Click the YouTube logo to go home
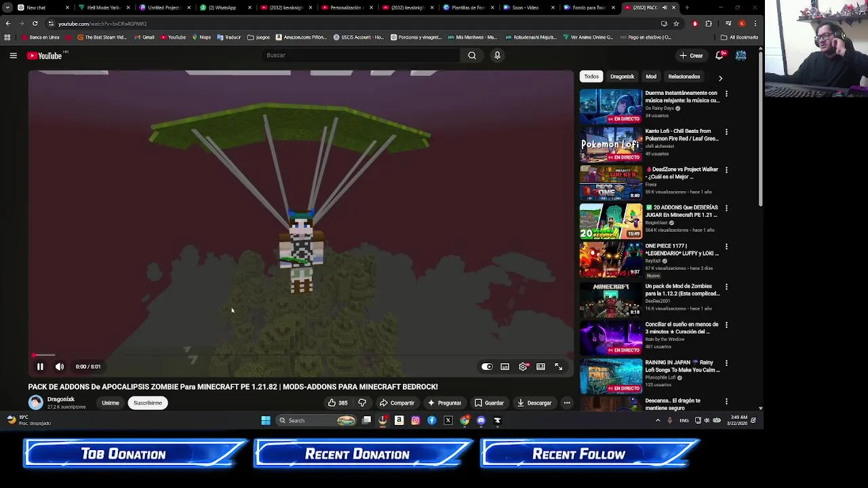The image size is (868, 488). 45,56
